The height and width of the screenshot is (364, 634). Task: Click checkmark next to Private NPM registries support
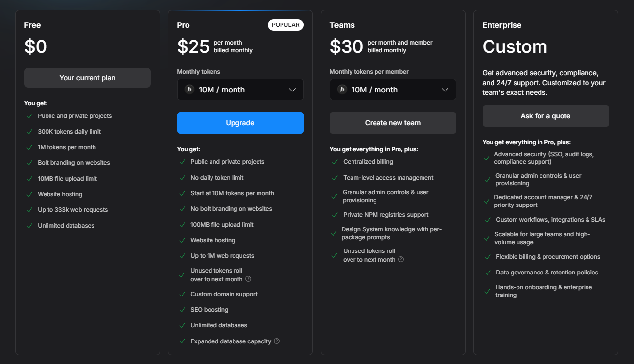(335, 215)
